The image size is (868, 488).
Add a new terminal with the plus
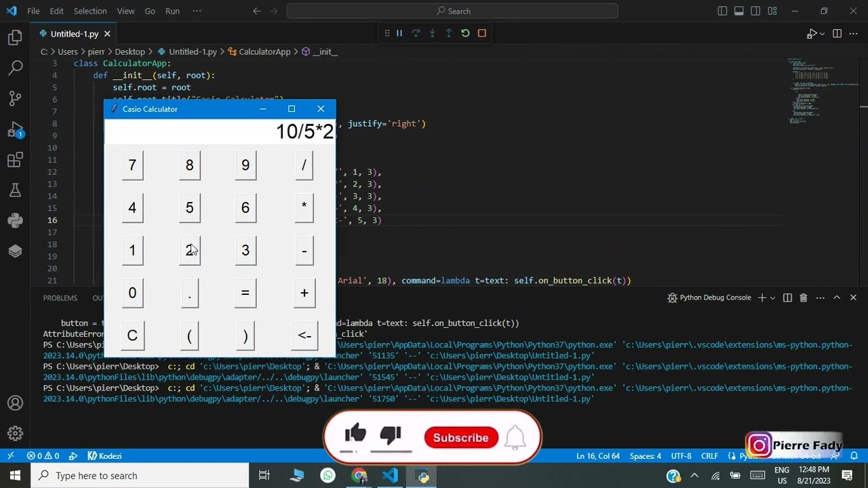(x=762, y=298)
